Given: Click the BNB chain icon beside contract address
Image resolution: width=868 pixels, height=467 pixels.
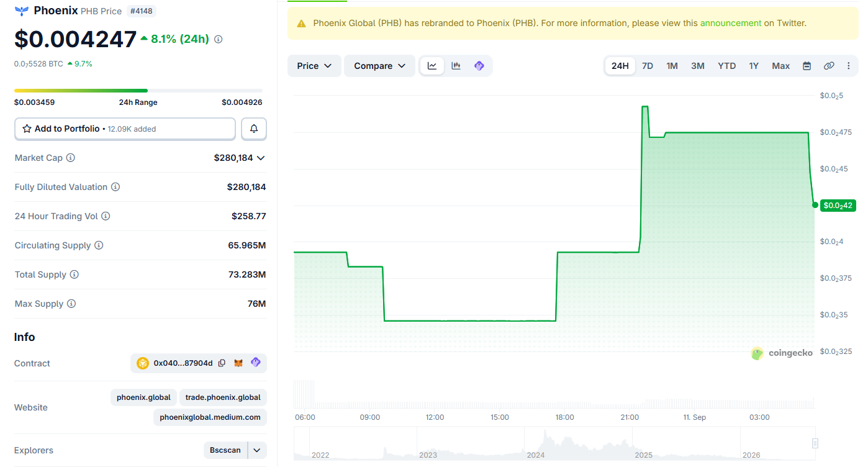Looking at the screenshot, I should click(x=143, y=363).
